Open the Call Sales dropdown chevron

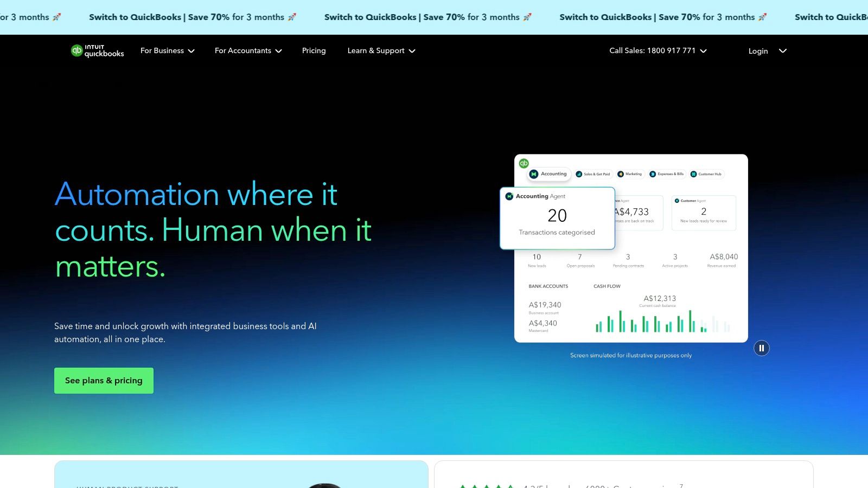pyautogui.click(x=704, y=51)
